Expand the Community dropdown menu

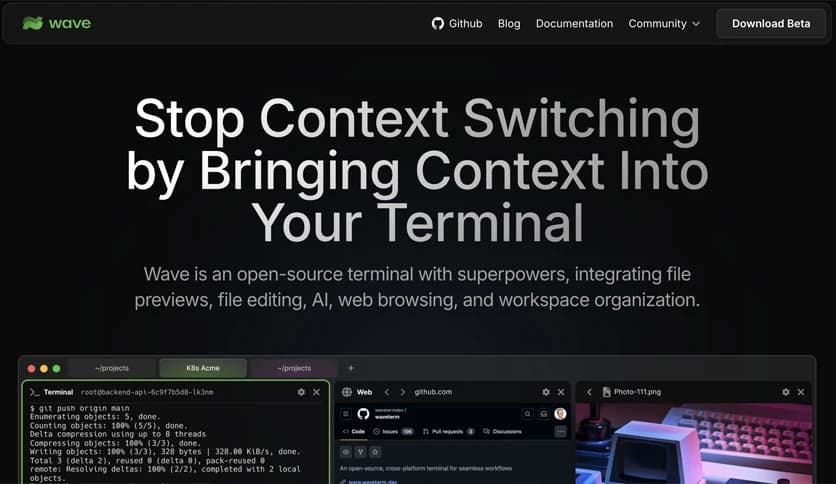[664, 23]
